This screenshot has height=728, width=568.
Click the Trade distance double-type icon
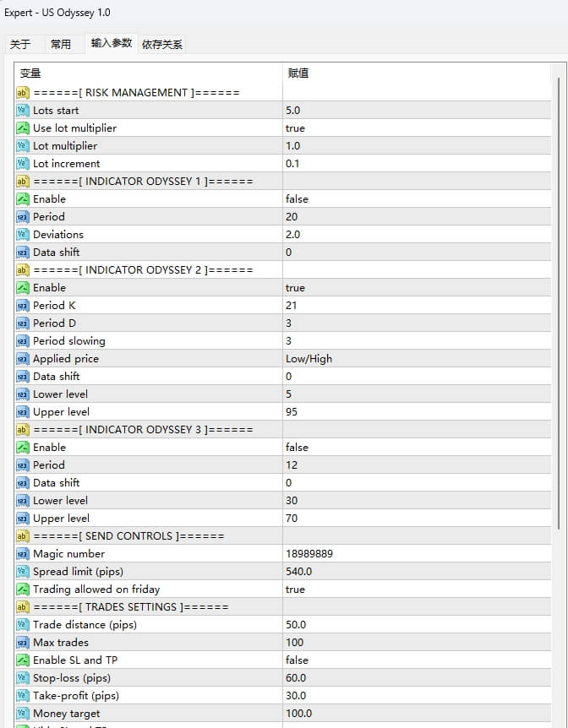click(23, 624)
